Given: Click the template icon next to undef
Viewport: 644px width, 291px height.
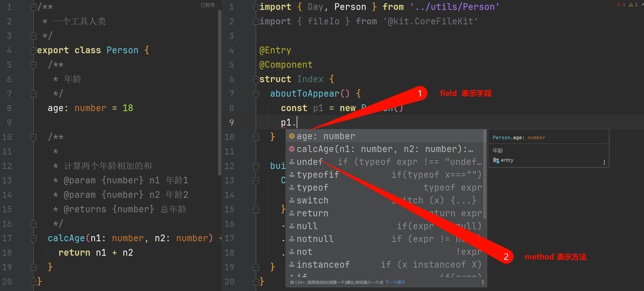Looking at the screenshot, I should [292, 162].
